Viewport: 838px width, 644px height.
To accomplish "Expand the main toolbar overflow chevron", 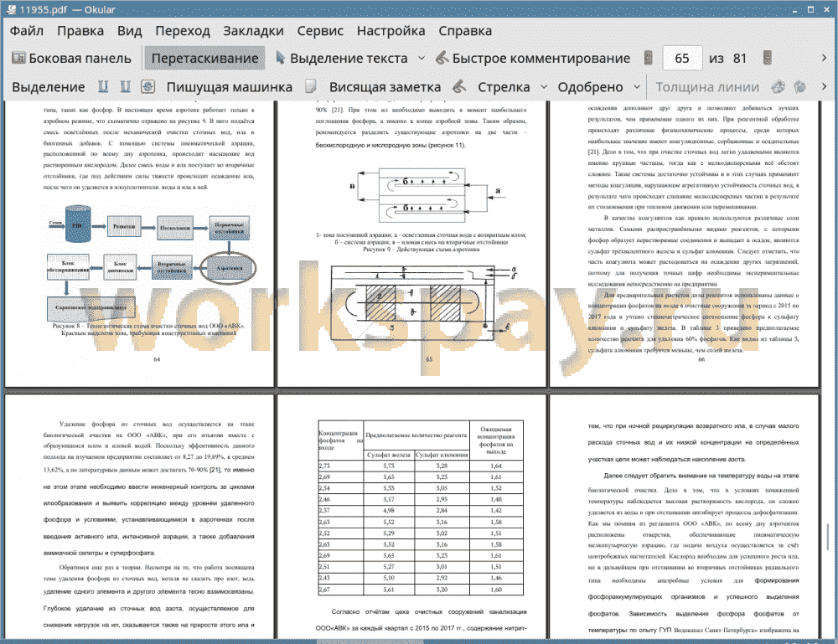I will coord(824,58).
